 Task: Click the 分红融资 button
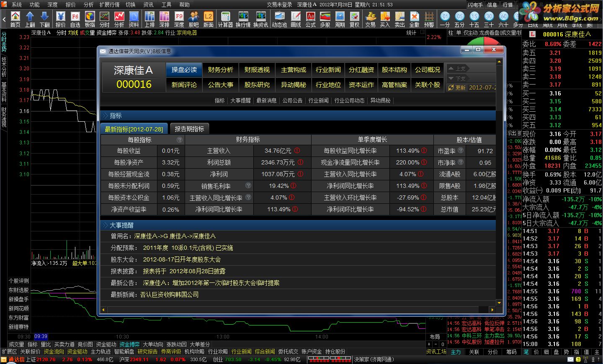pos(361,69)
